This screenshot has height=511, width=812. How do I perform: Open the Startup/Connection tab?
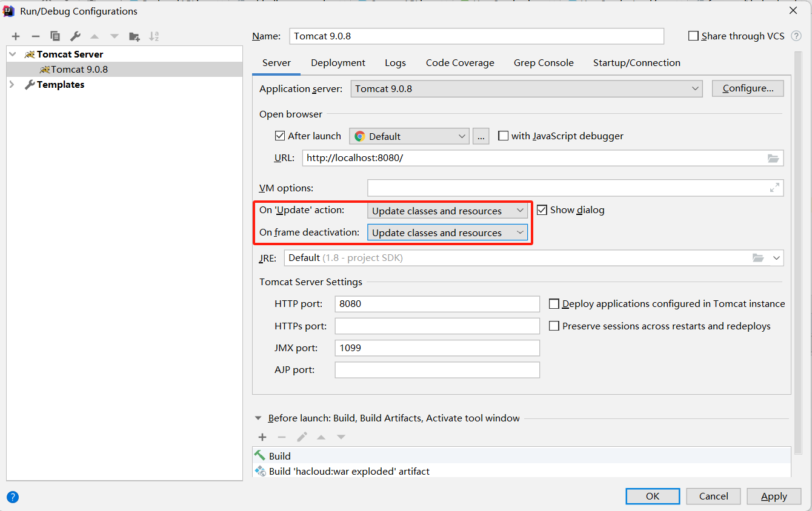(x=636, y=63)
